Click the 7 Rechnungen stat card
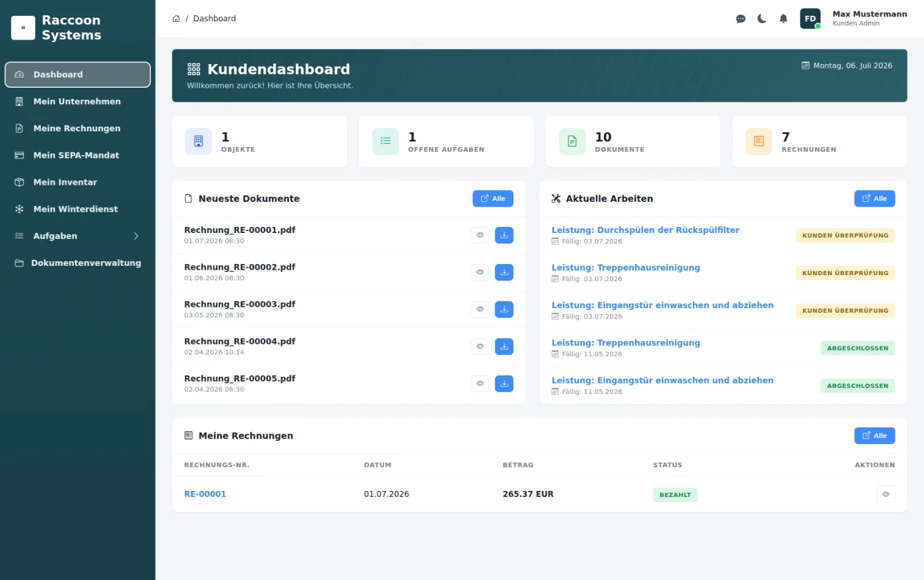The height and width of the screenshot is (580, 924). pyautogui.click(x=820, y=142)
